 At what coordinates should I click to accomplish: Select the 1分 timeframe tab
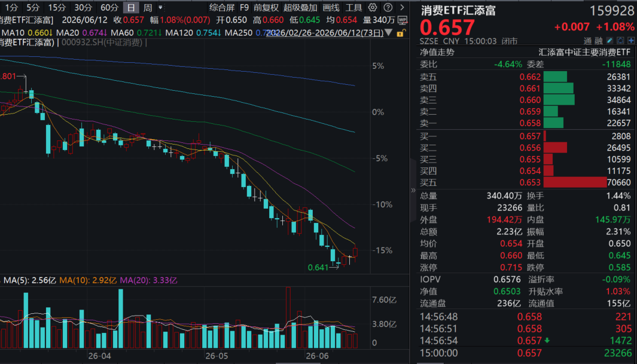click(11, 7)
